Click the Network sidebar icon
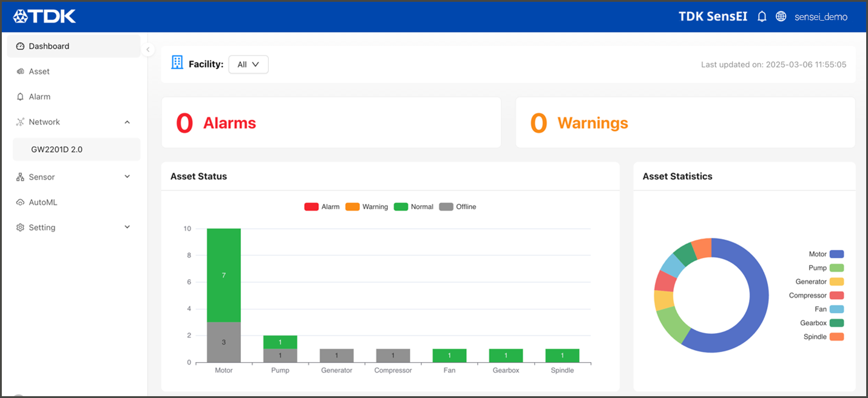This screenshot has width=868, height=398. tap(20, 122)
